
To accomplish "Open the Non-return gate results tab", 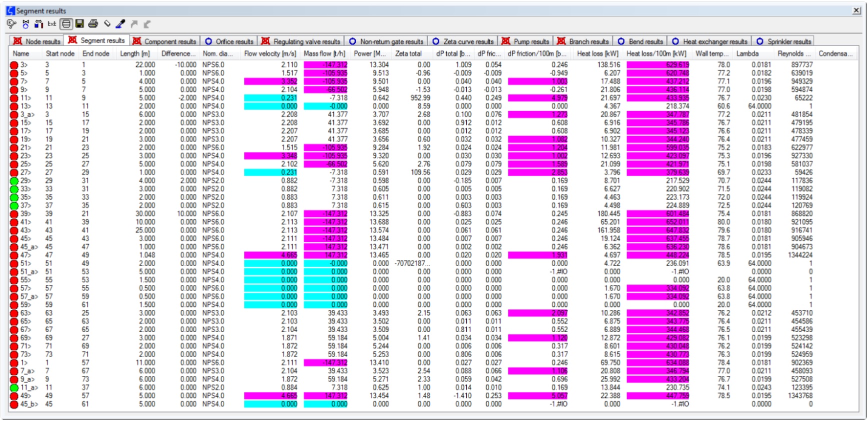I will [x=386, y=41].
